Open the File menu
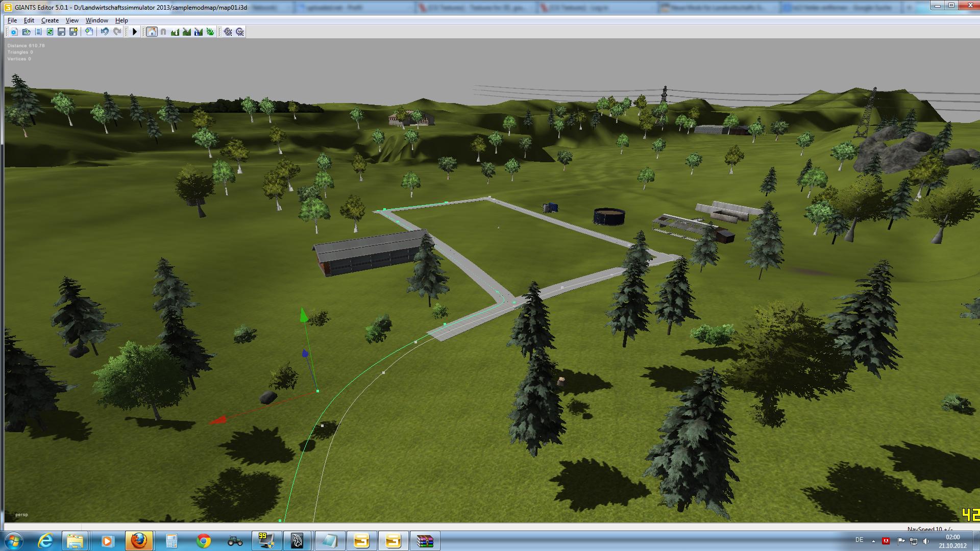Screen dimensions: 980x551 point(12,20)
